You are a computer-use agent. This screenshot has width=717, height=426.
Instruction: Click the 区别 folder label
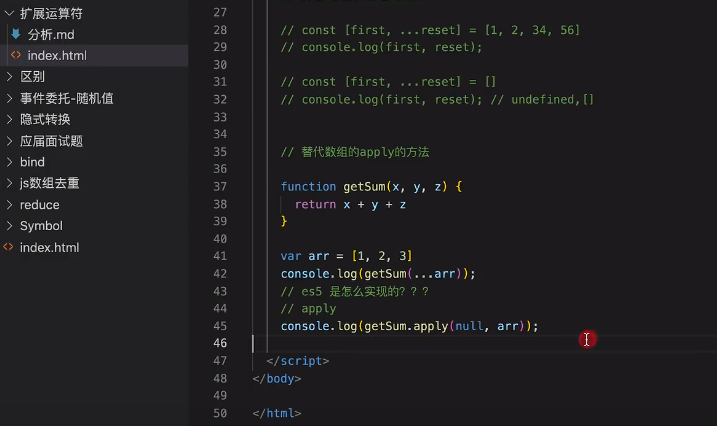pyautogui.click(x=32, y=77)
